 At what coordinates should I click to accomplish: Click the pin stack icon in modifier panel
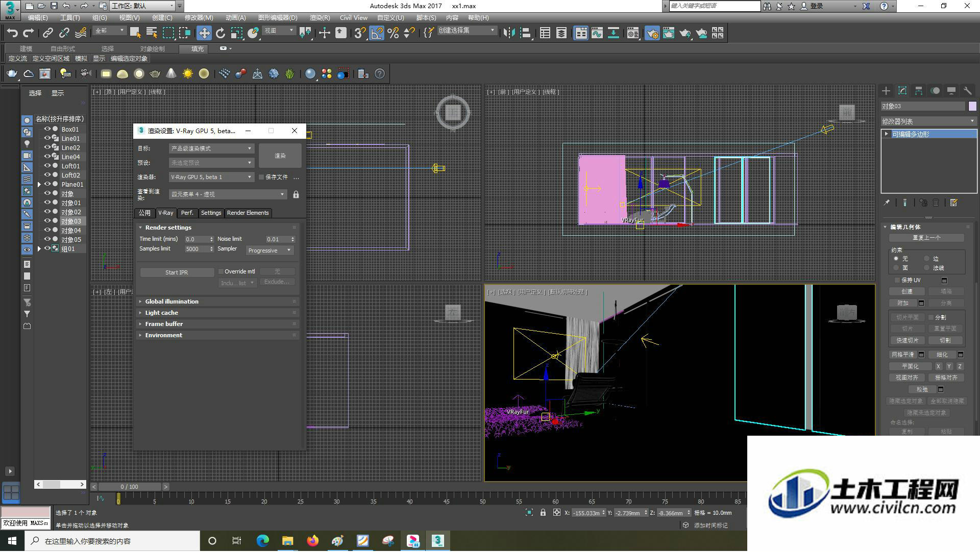click(x=887, y=203)
